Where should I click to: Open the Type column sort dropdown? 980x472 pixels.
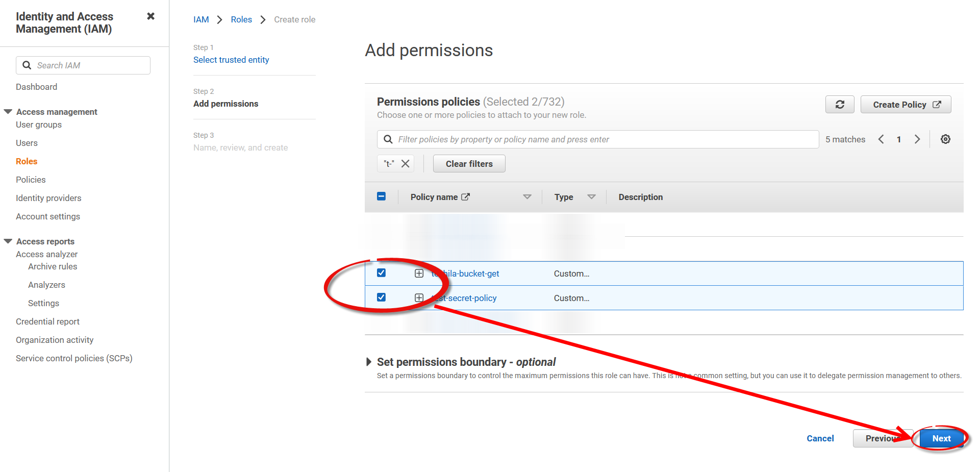coord(591,197)
